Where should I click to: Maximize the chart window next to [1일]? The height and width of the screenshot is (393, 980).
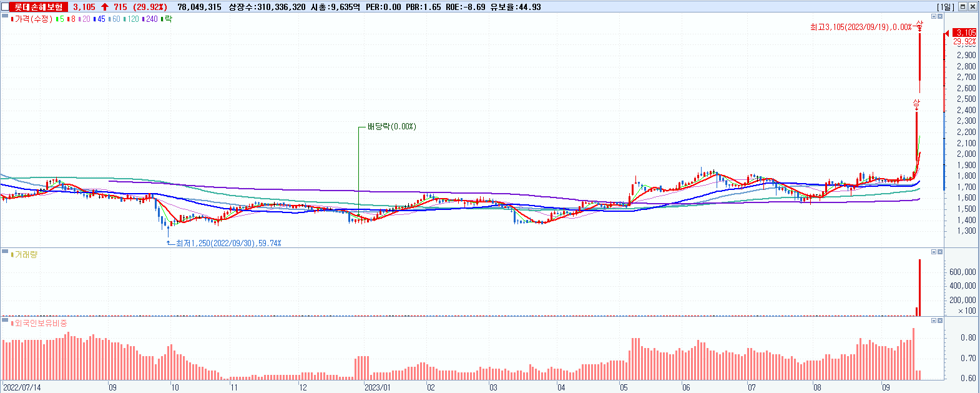tap(963, 7)
